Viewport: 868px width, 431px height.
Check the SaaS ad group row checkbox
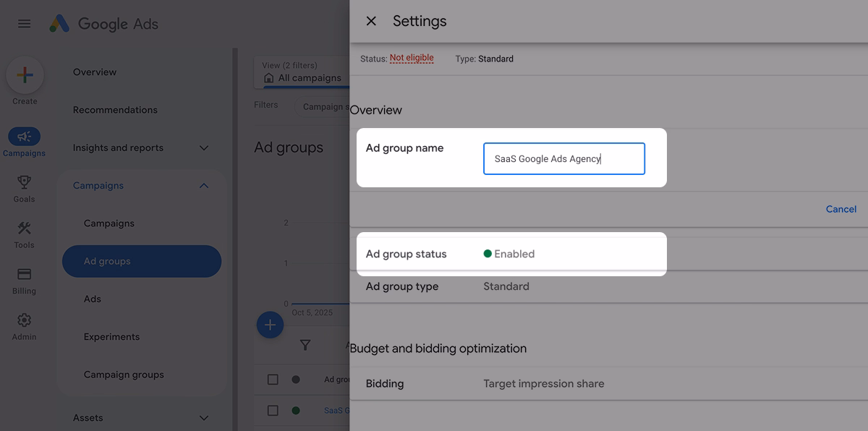coord(273,410)
